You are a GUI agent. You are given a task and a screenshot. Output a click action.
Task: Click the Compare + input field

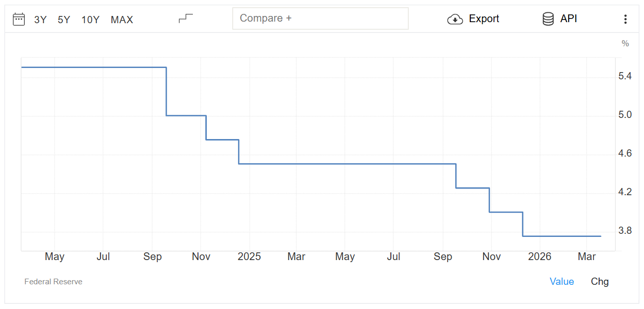point(320,19)
